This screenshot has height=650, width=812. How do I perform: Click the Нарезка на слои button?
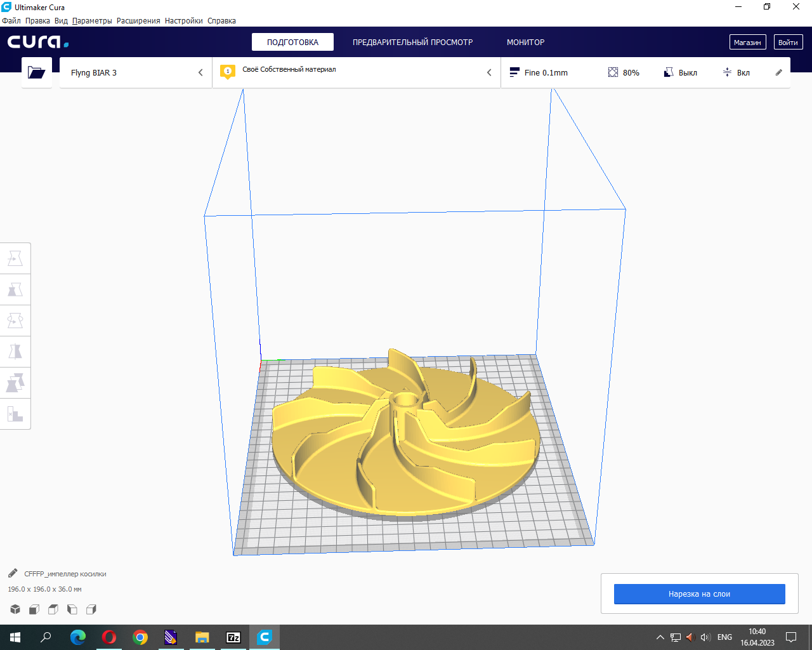coord(700,594)
